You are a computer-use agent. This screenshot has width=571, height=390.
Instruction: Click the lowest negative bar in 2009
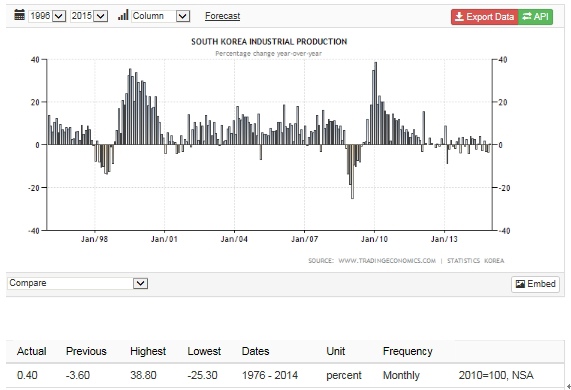(352, 172)
